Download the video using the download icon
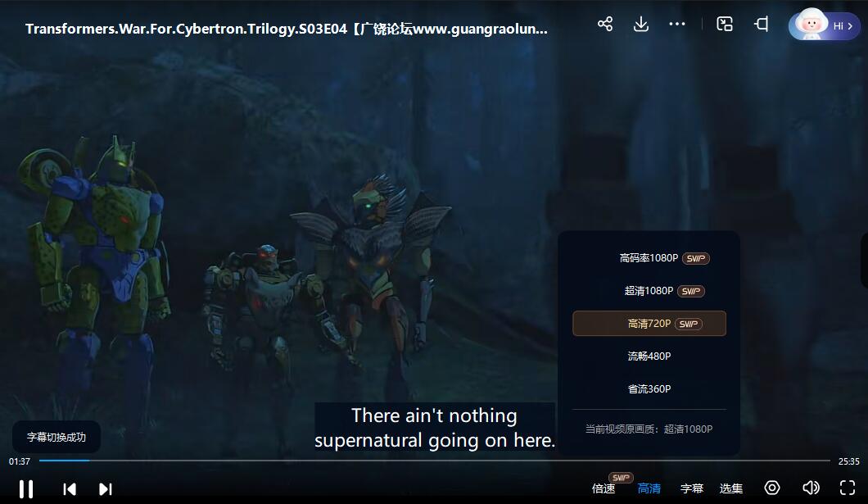 tap(641, 24)
